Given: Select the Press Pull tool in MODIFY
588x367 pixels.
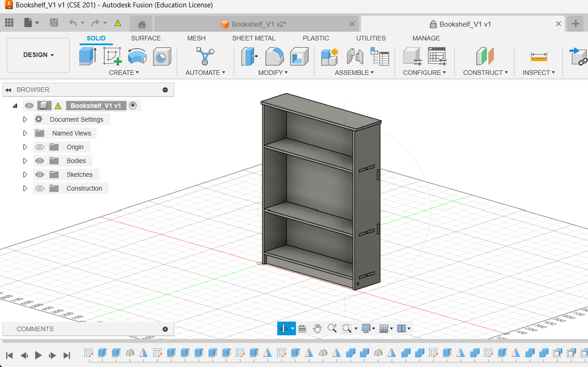Looking at the screenshot, I should click(249, 56).
